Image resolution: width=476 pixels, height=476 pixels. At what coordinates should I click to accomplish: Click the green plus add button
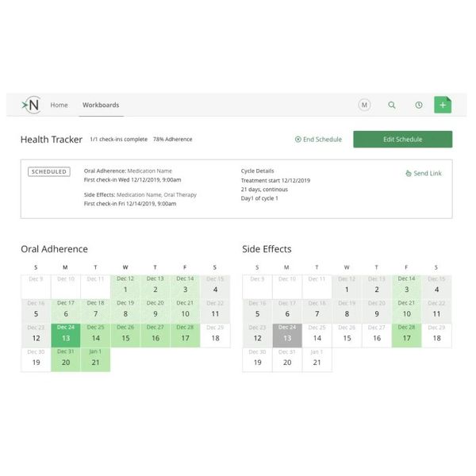[x=443, y=105]
